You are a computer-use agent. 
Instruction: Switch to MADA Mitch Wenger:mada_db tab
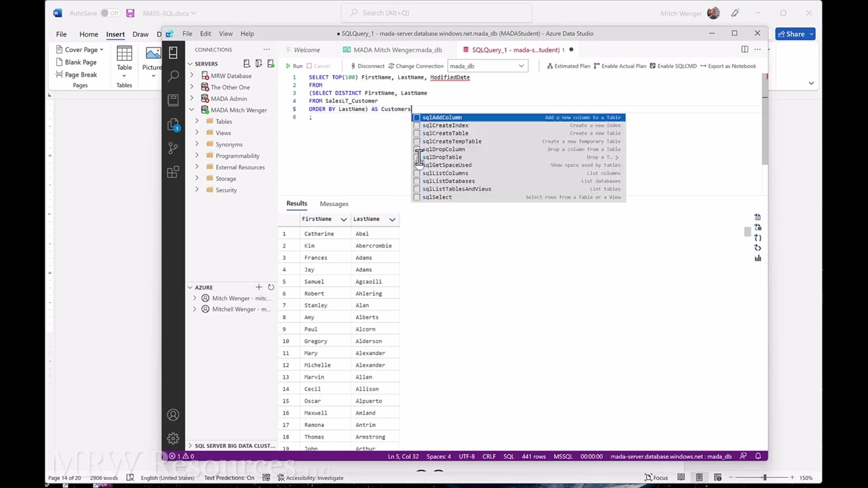click(397, 49)
